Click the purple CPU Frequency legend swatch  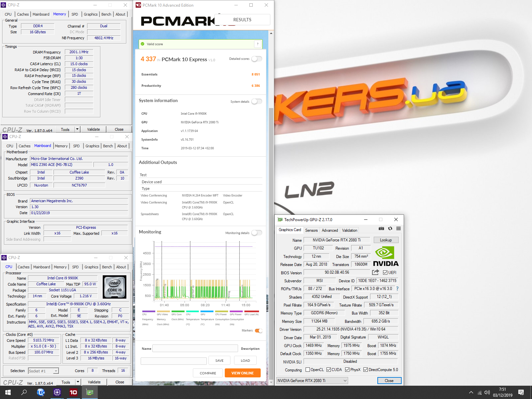[x=149, y=312]
